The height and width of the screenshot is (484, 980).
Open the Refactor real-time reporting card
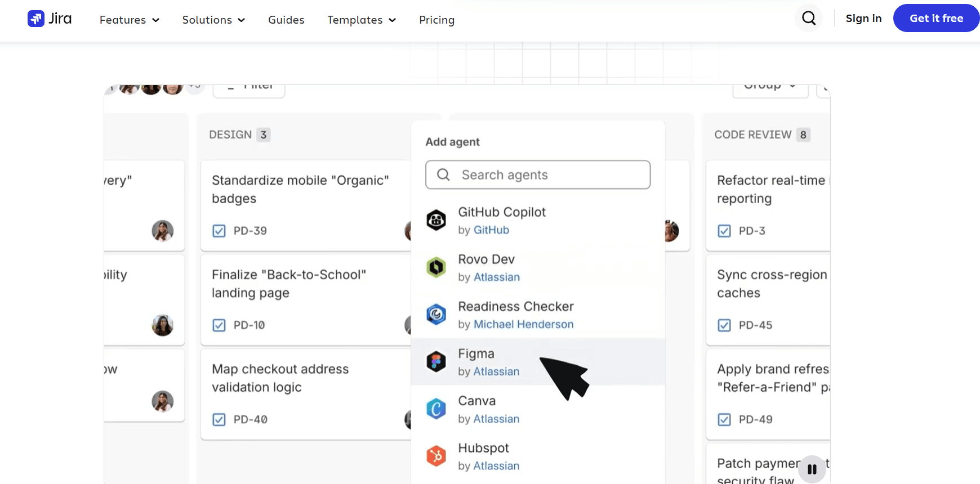point(768,206)
